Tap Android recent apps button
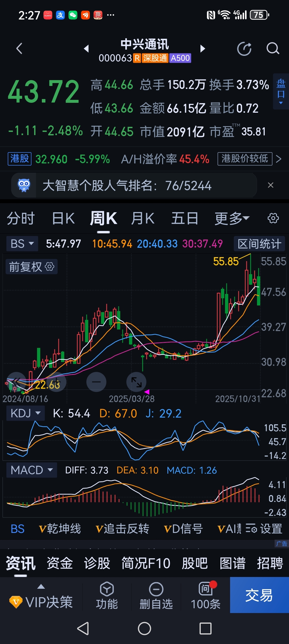The width and height of the screenshot is (289, 644). (206, 629)
